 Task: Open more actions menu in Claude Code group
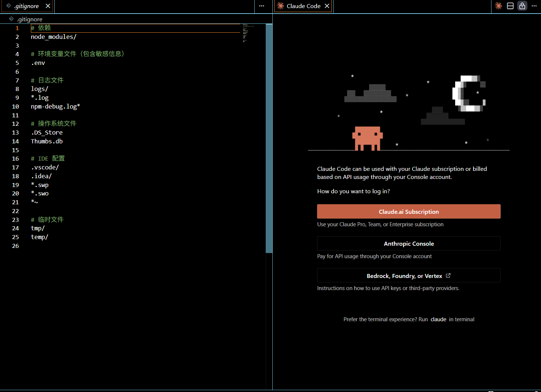coord(534,6)
